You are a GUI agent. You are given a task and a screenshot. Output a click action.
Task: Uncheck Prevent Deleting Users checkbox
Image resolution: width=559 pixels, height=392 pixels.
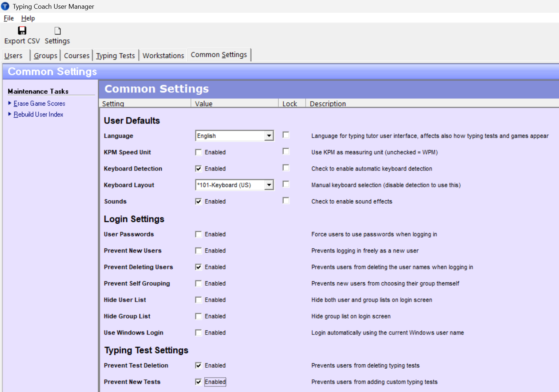pyautogui.click(x=198, y=267)
